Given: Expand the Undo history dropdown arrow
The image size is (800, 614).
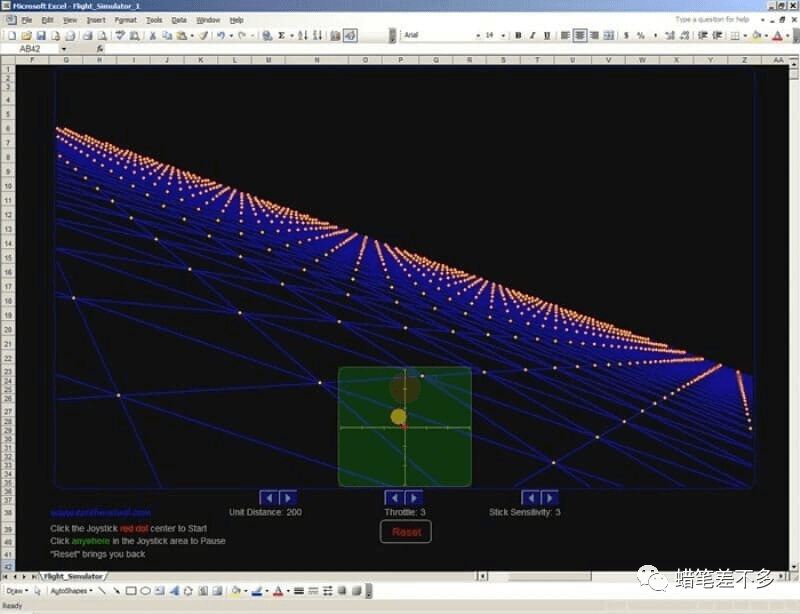Looking at the screenshot, I should [231, 35].
